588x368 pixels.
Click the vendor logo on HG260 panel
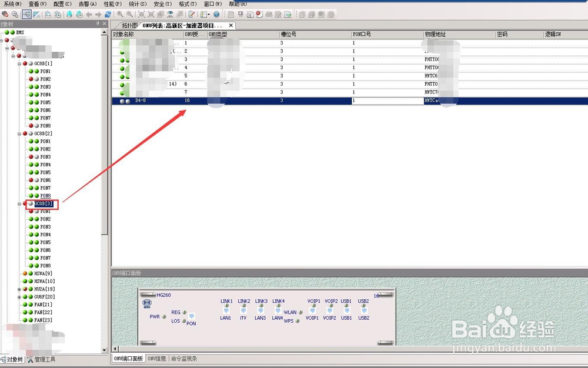pos(147,303)
